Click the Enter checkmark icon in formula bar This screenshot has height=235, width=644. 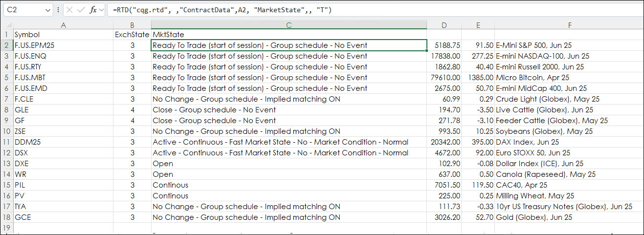point(81,10)
